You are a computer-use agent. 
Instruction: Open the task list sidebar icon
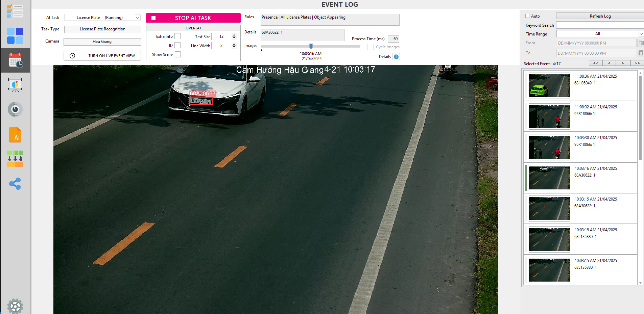tap(15, 11)
